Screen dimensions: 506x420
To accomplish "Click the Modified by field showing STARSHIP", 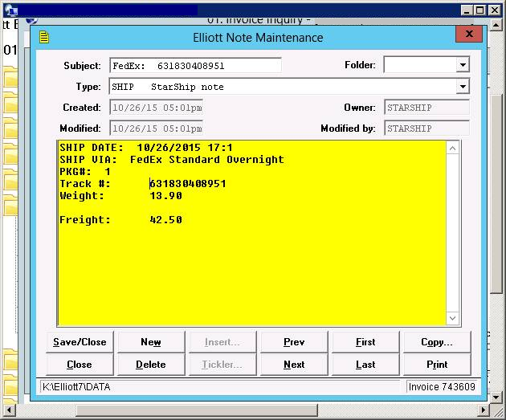I will coord(426,128).
